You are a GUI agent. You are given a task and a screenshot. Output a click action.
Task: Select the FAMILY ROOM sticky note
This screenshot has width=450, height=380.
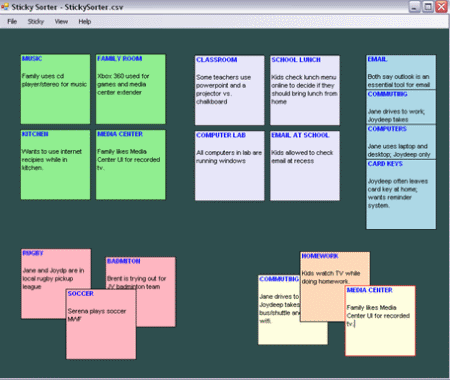[x=131, y=89]
